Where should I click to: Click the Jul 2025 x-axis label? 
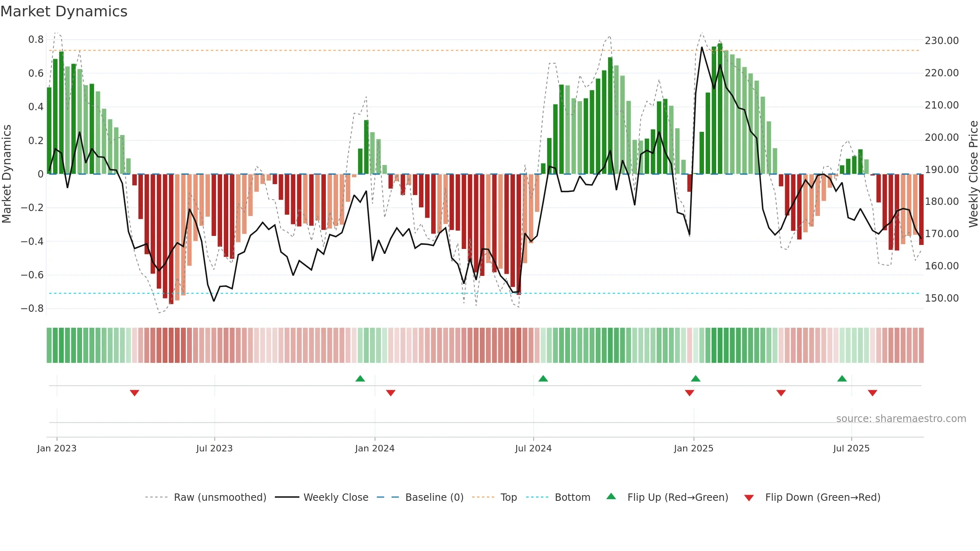851,448
